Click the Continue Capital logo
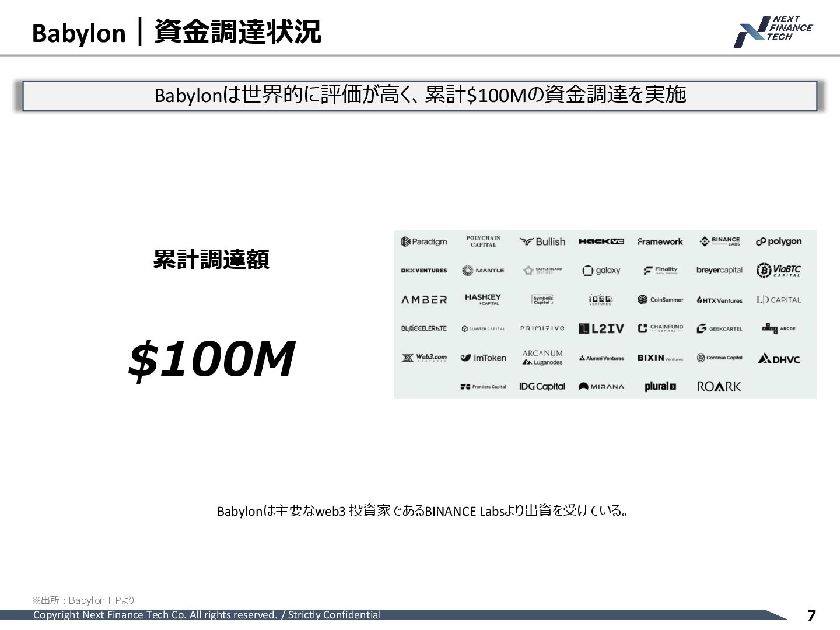 720,358
